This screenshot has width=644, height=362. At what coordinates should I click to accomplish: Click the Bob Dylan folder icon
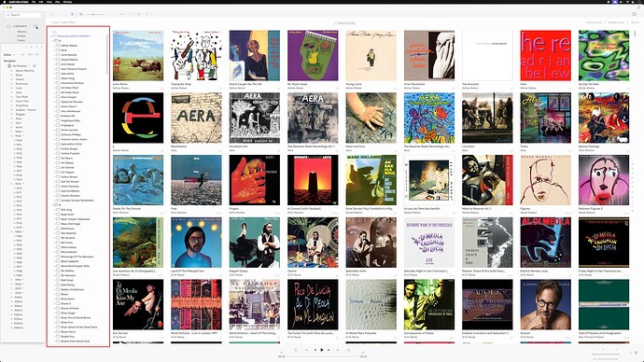pos(58,280)
